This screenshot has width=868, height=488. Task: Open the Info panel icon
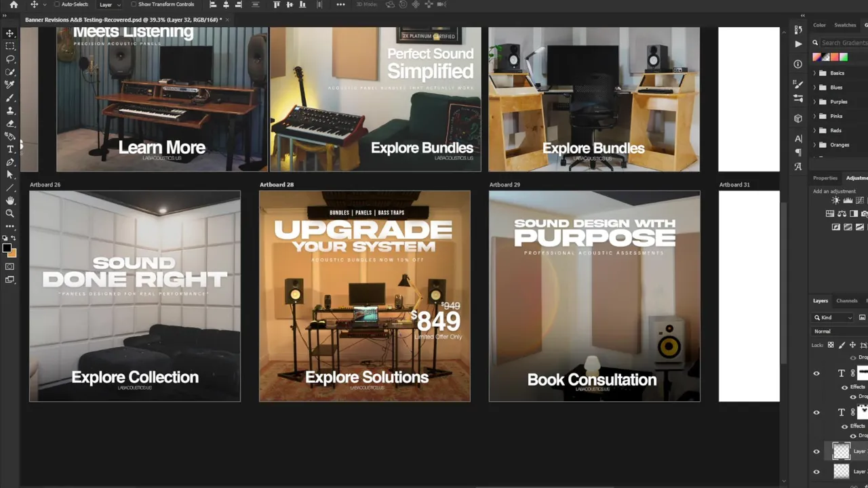click(798, 64)
